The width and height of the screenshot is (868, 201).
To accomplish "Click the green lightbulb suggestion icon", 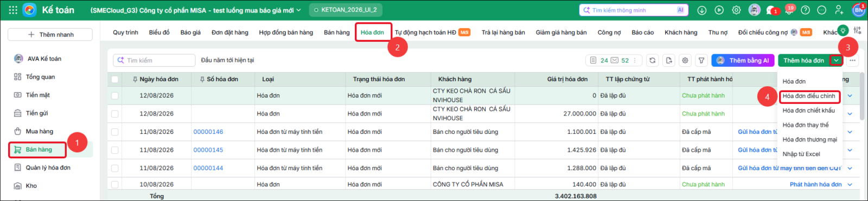I will tap(843, 30).
